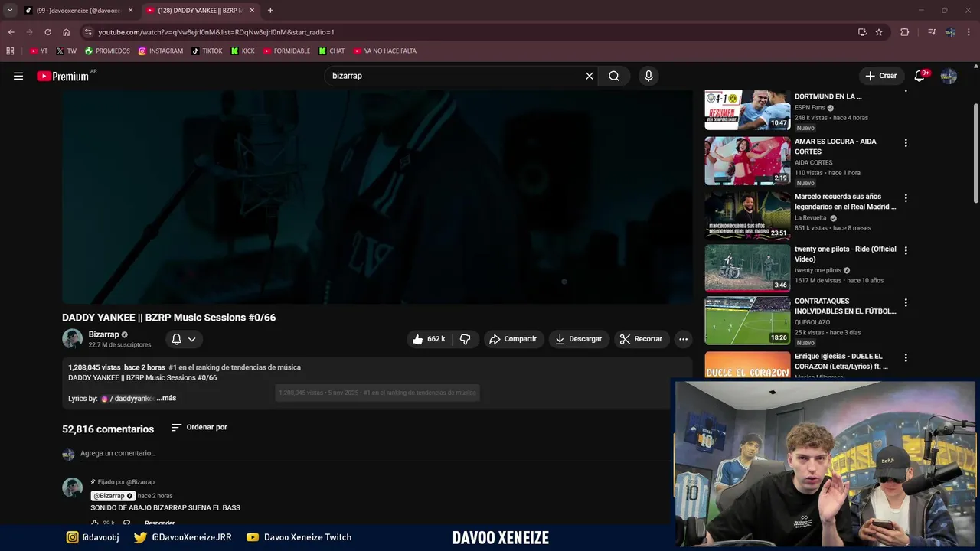Open options menu for Marcelo recuerda video
The width and height of the screenshot is (980, 551).
[906, 197]
